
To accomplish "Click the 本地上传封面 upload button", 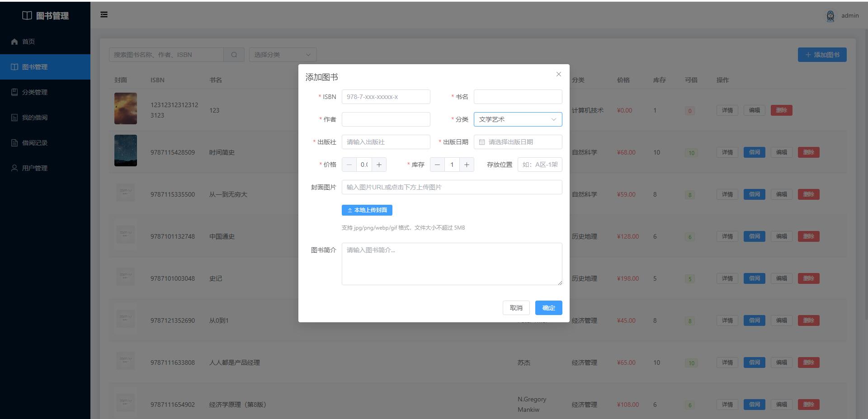I will point(367,210).
